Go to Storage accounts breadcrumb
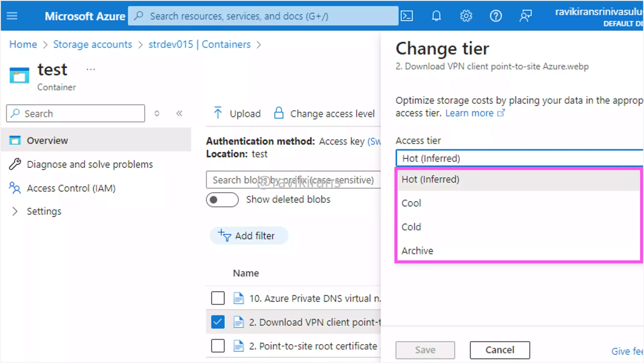 pos(92,44)
